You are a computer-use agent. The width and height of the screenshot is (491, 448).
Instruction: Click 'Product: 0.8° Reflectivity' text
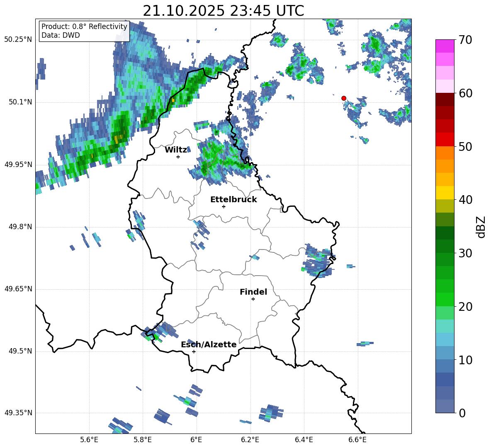(x=84, y=26)
